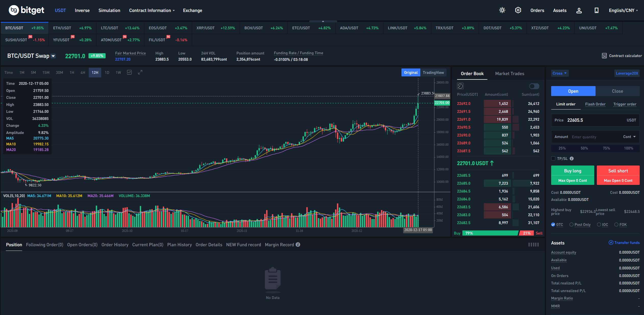The width and height of the screenshot is (644, 315).
Task: Open the user profile icon
Action: pos(579,10)
